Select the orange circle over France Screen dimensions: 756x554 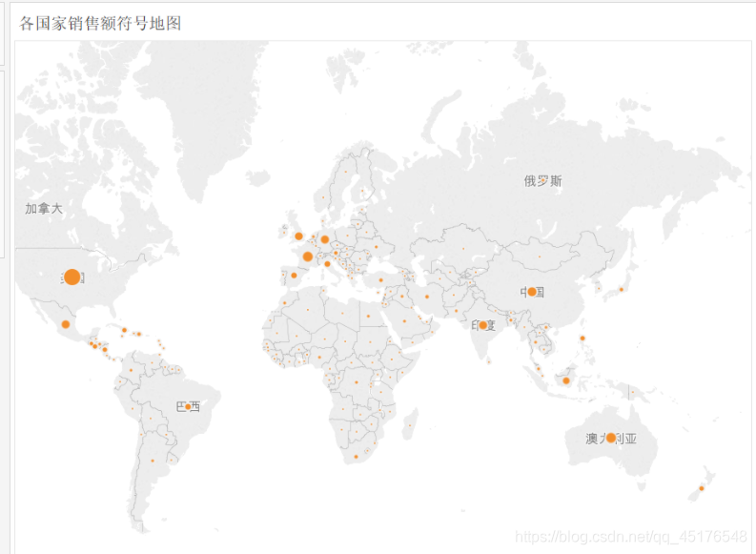coord(308,256)
